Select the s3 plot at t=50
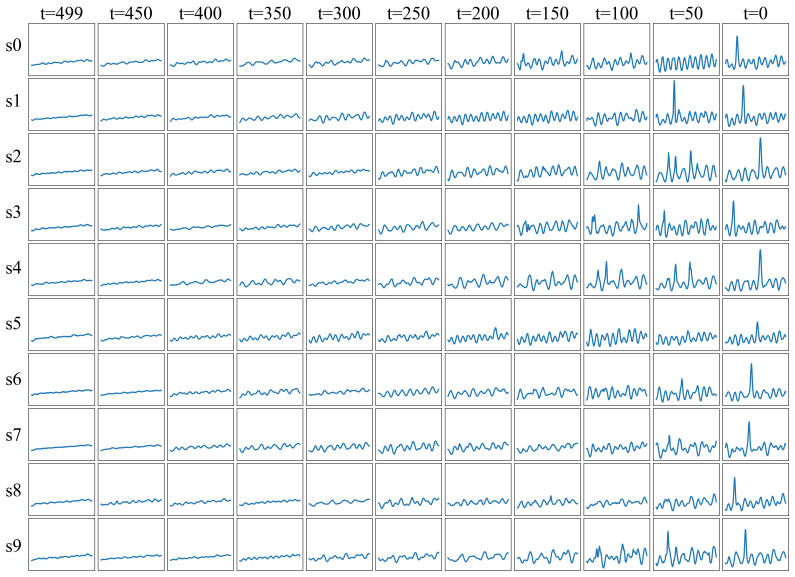Image resolution: width=795 pixels, height=577 pixels. pos(686,214)
